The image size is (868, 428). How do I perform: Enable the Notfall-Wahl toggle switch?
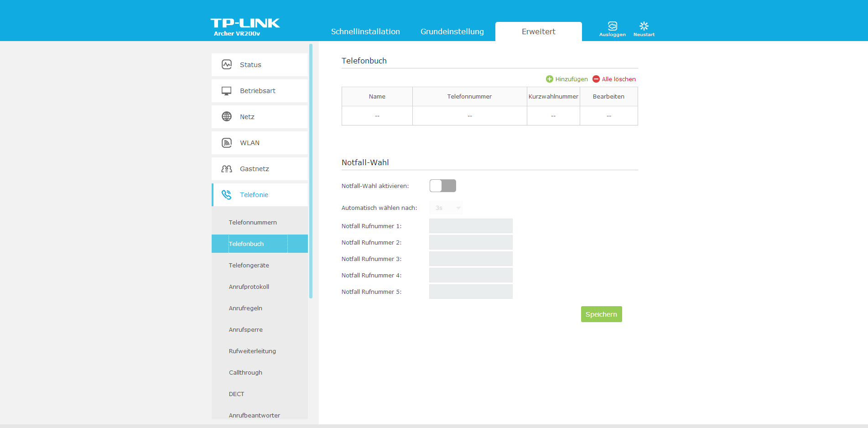coord(442,186)
